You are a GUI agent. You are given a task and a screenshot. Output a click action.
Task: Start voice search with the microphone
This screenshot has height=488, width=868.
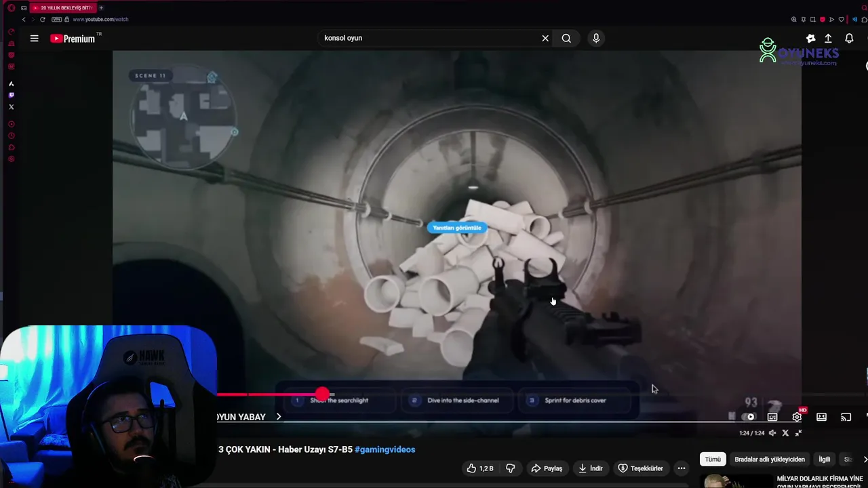pyautogui.click(x=596, y=39)
